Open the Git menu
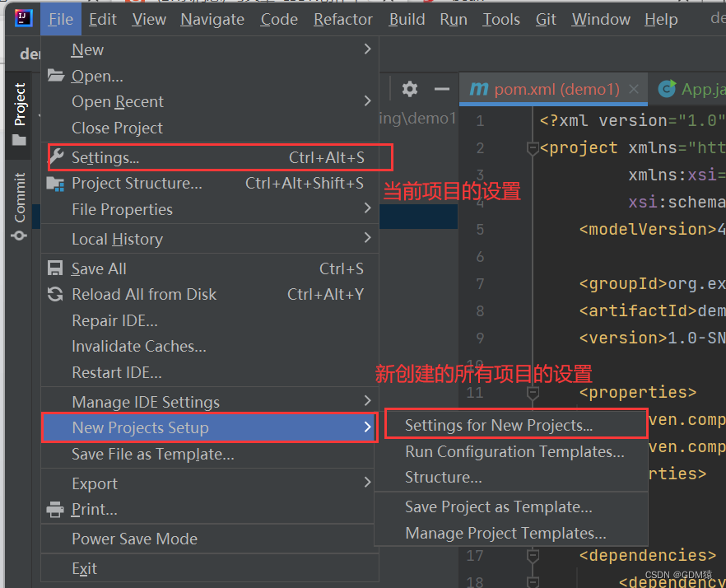The width and height of the screenshot is (726, 588). 546,20
